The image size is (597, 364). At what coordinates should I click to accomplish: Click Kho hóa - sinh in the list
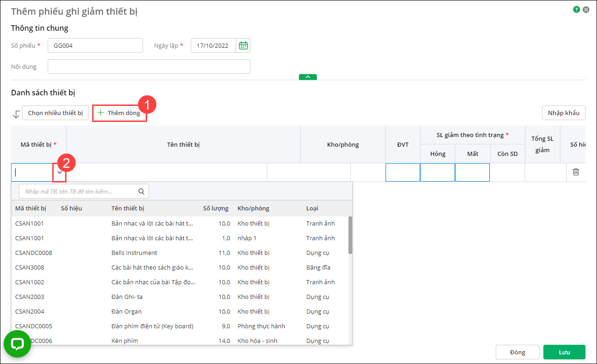click(x=257, y=341)
